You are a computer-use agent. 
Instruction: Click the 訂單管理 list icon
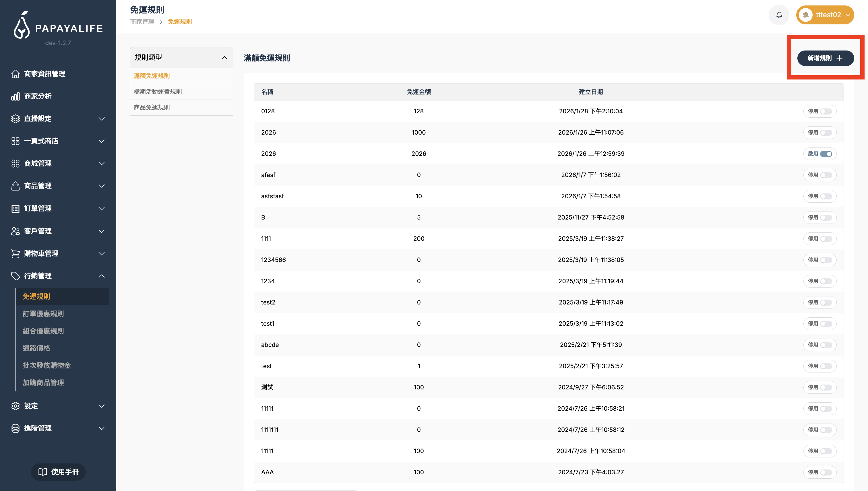[15, 209]
